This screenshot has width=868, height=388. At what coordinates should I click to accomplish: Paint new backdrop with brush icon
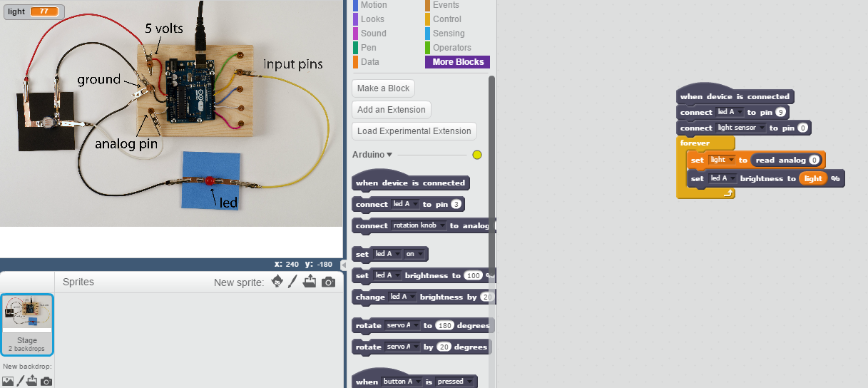[21, 382]
